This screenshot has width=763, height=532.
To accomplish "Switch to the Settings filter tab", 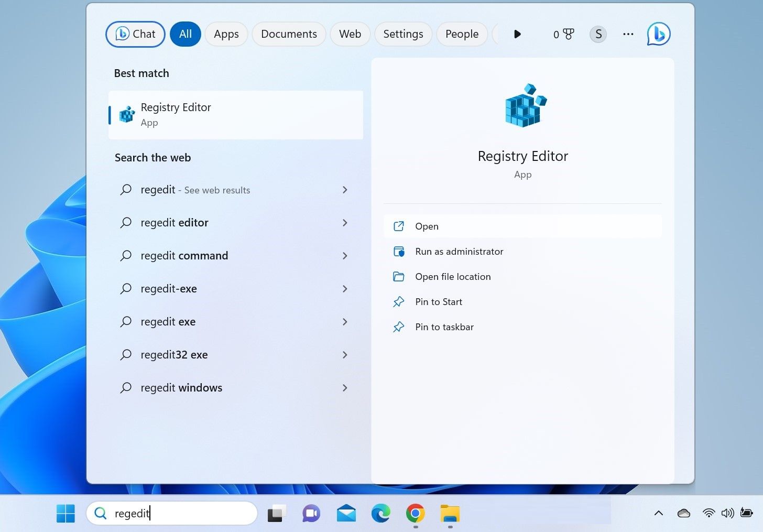I will click(403, 34).
